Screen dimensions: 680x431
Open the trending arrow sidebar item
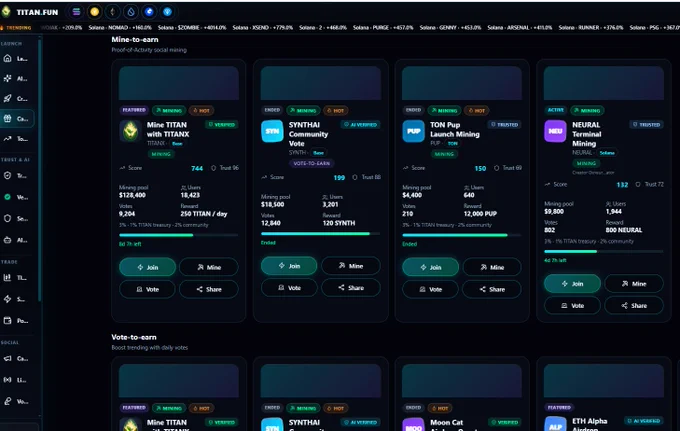point(16,139)
